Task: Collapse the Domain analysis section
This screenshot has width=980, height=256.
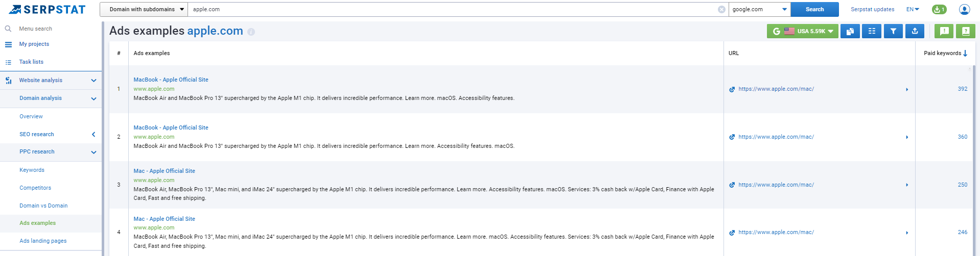Action: click(94, 98)
